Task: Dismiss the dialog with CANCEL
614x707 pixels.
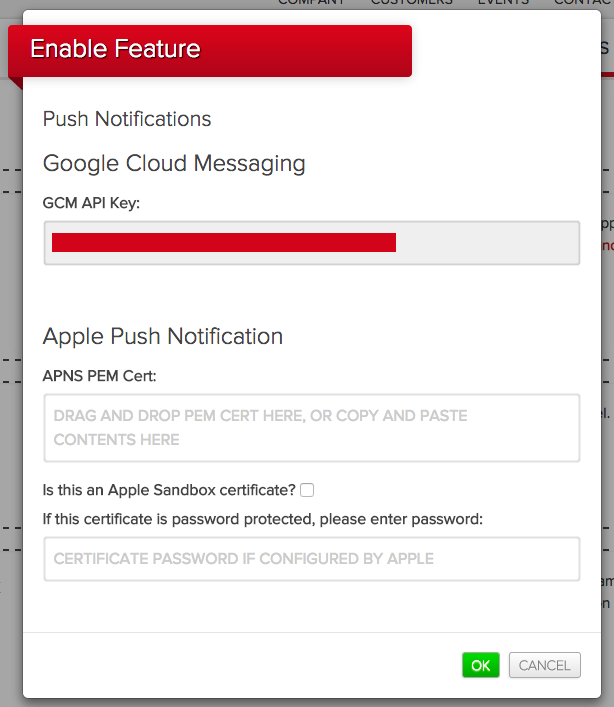Action: [x=545, y=665]
